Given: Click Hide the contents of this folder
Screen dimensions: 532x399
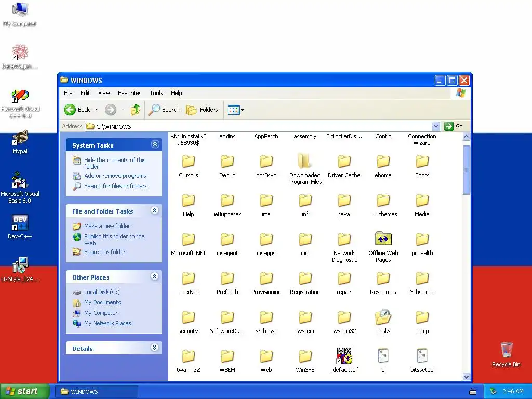Looking at the screenshot, I should [115, 163].
